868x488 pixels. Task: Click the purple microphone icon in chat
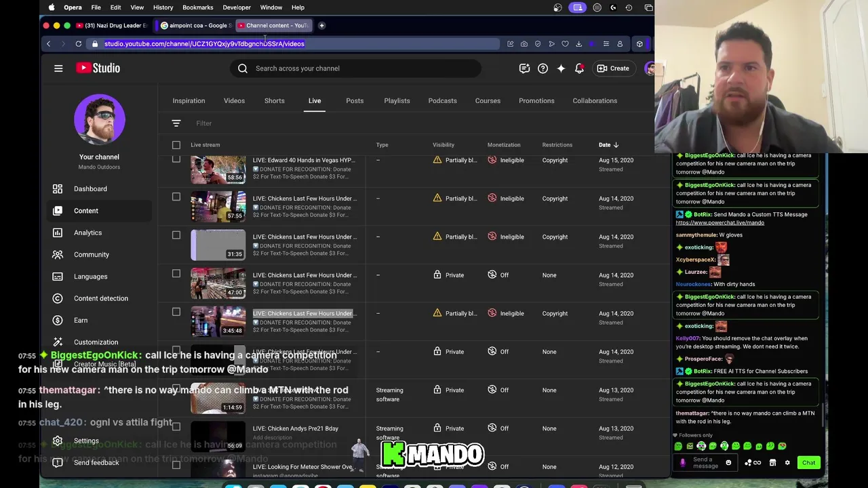pos(682,463)
